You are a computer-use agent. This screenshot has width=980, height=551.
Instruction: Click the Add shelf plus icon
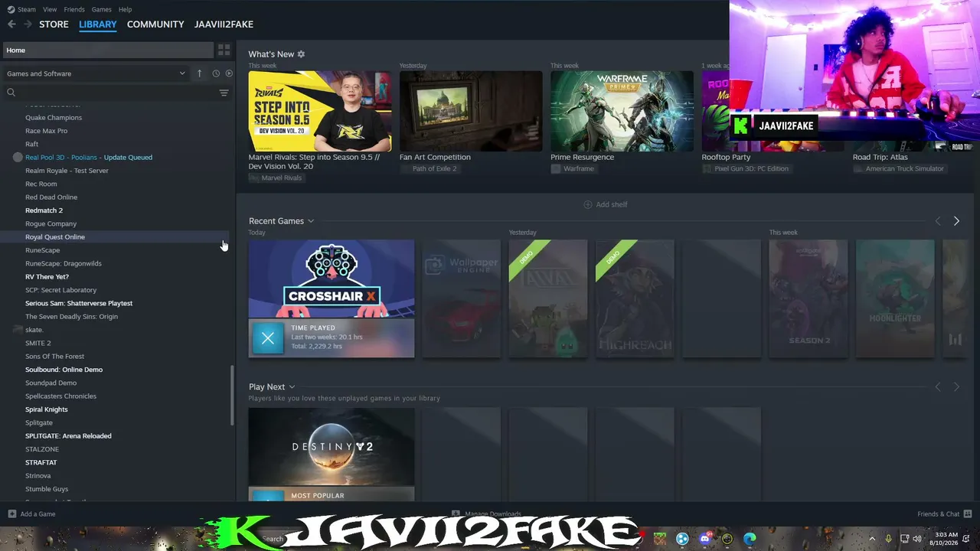point(588,204)
